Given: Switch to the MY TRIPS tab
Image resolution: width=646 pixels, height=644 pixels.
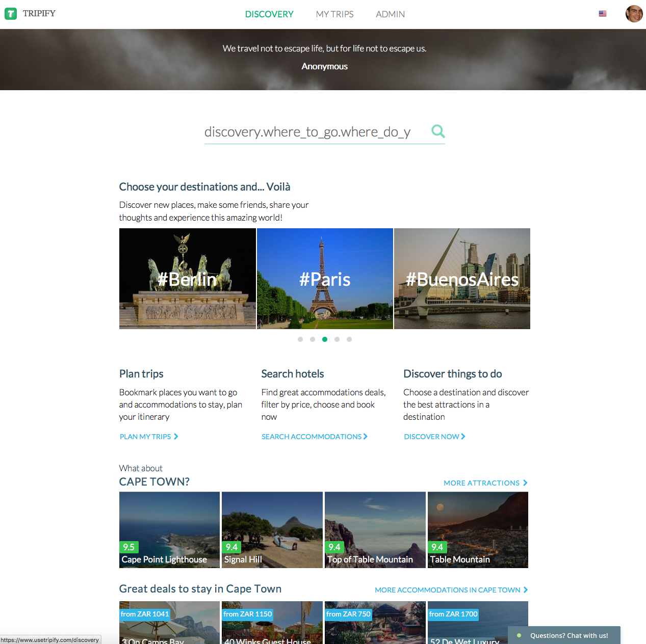Looking at the screenshot, I should pyautogui.click(x=334, y=14).
